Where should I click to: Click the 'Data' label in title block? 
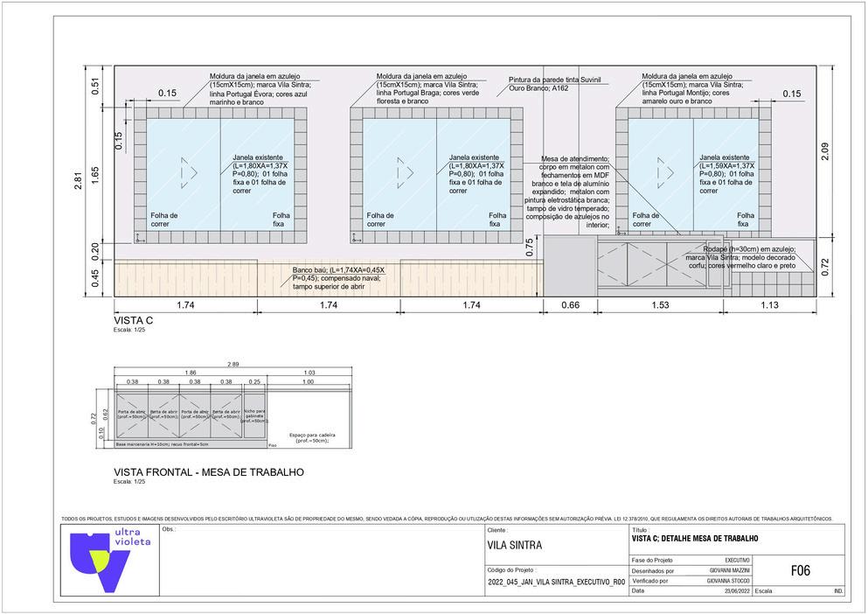click(x=638, y=590)
